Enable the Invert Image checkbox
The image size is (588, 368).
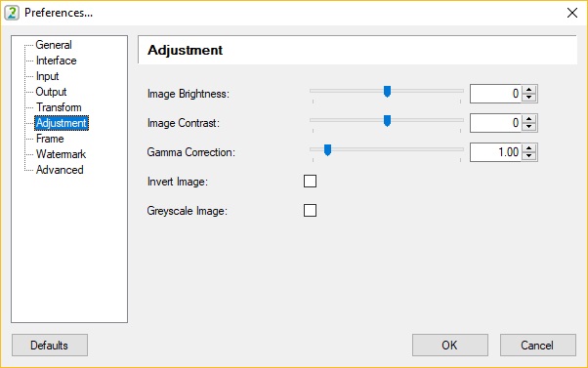pyautogui.click(x=311, y=182)
